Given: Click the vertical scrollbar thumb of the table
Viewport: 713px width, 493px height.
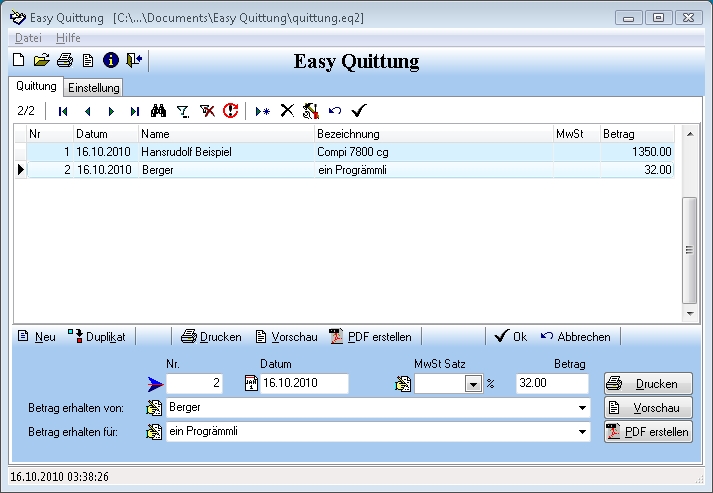Looking at the screenshot, I should pyautogui.click(x=689, y=250).
